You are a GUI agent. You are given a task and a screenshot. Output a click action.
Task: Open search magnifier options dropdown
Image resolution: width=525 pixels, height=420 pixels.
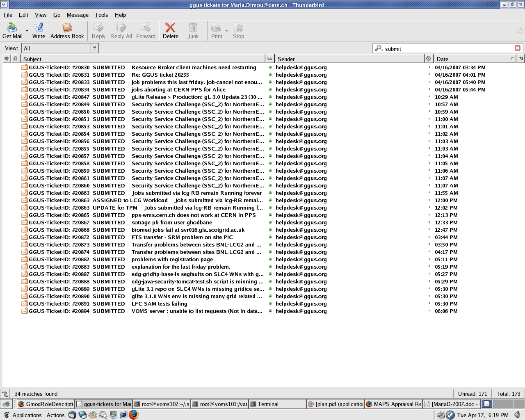[x=379, y=48]
